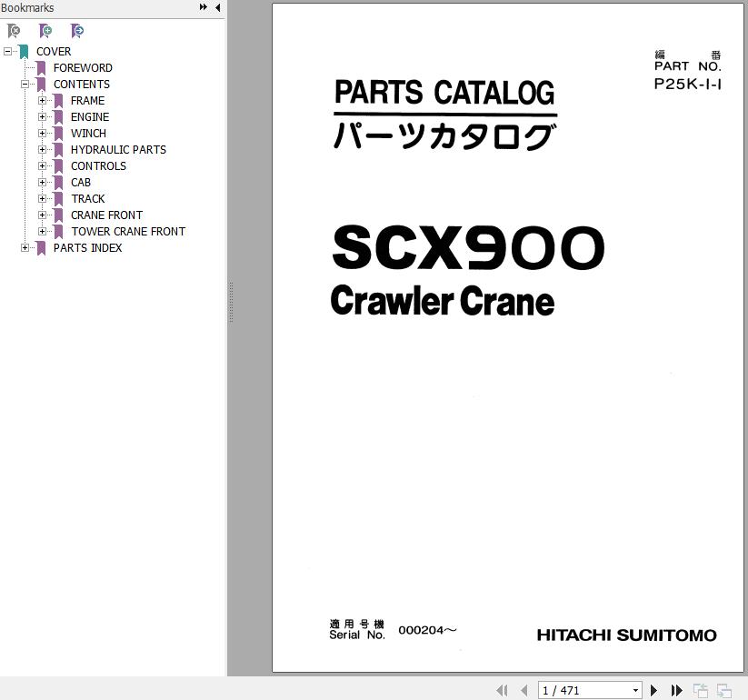Click the CAB bookmark ribbon icon
This screenshot has width=748, height=700.
point(58,183)
